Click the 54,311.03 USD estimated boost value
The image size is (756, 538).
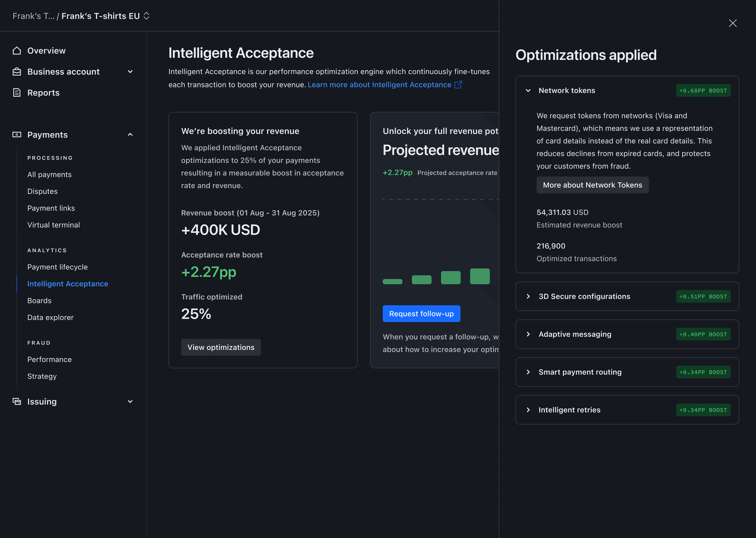(x=562, y=212)
